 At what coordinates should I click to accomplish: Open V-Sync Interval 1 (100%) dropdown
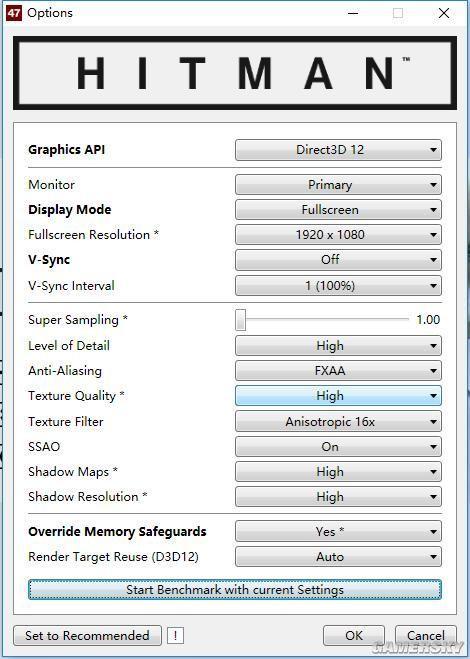coord(338,286)
